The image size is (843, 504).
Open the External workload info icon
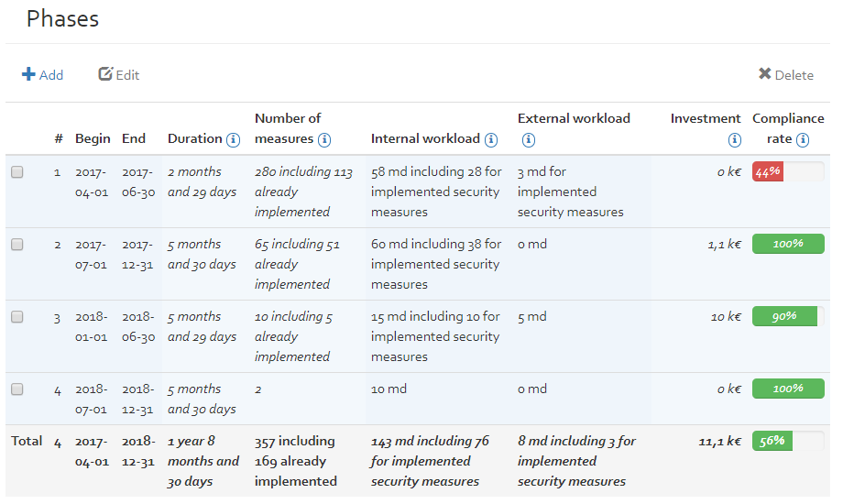529,140
